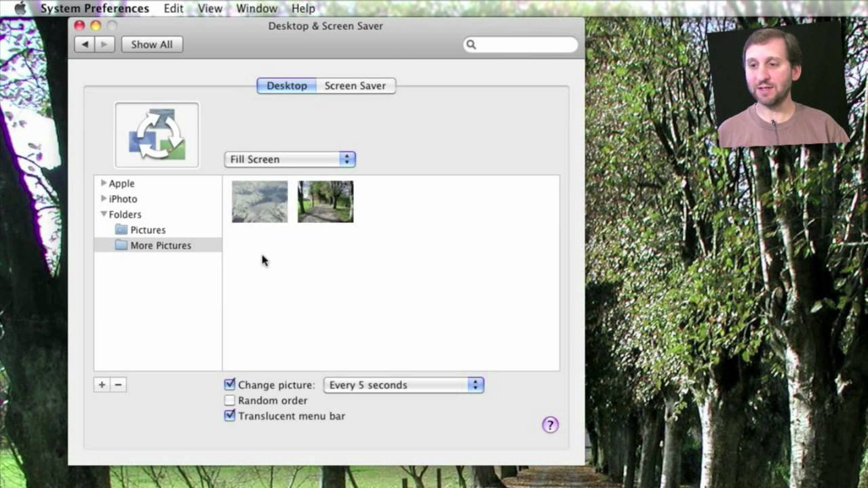The width and height of the screenshot is (868, 488).
Task: Expand the Apple source list triangle
Action: [x=104, y=183]
